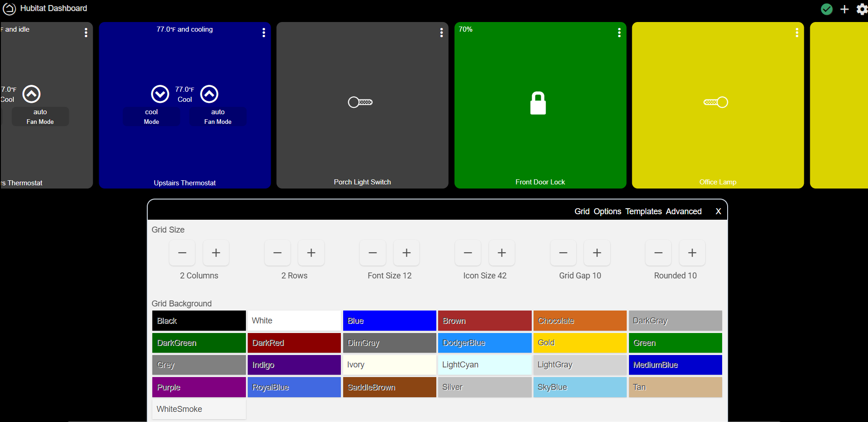Click the add tile plus icon
The width and height of the screenshot is (868, 422).
[845, 9]
